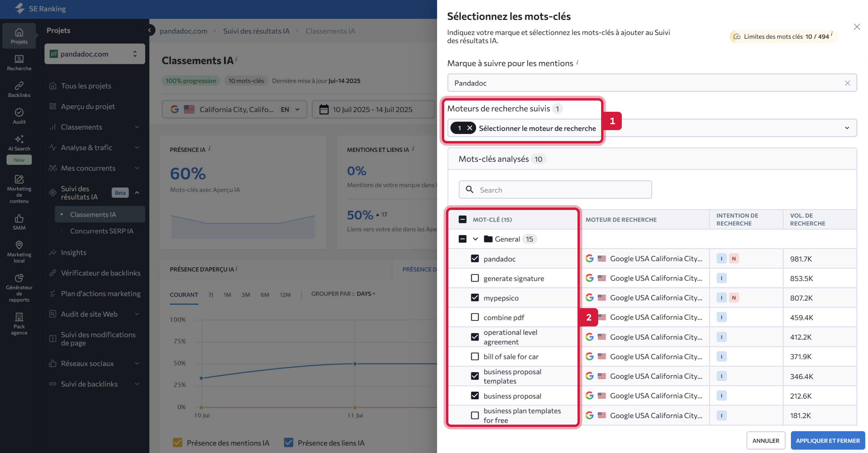868x453 pixels.
Task: Open AI Search sparkle icon
Action: coord(19,139)
